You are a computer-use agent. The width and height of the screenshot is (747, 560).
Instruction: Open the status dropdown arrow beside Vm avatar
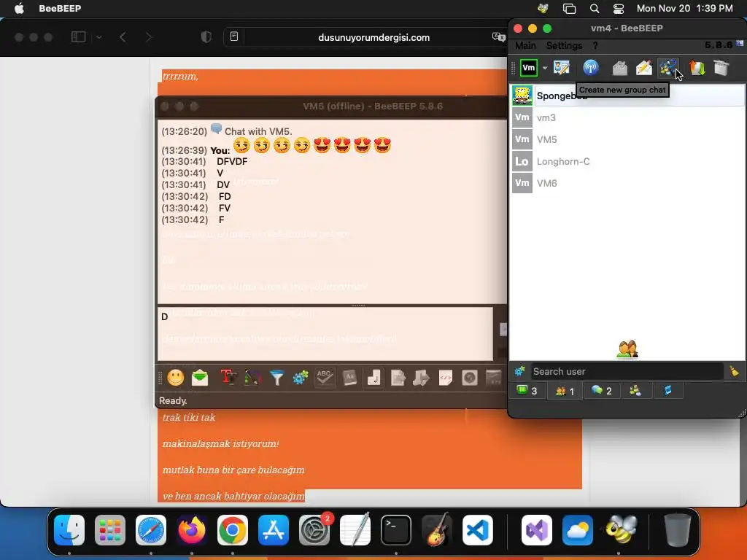[x=545, y=68]
